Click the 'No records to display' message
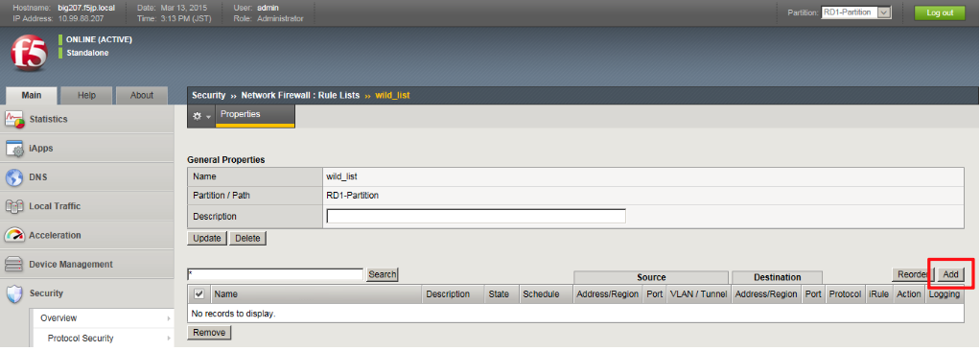Image resolution: width=980 pixels, height=351 pixels. point(233,314)
